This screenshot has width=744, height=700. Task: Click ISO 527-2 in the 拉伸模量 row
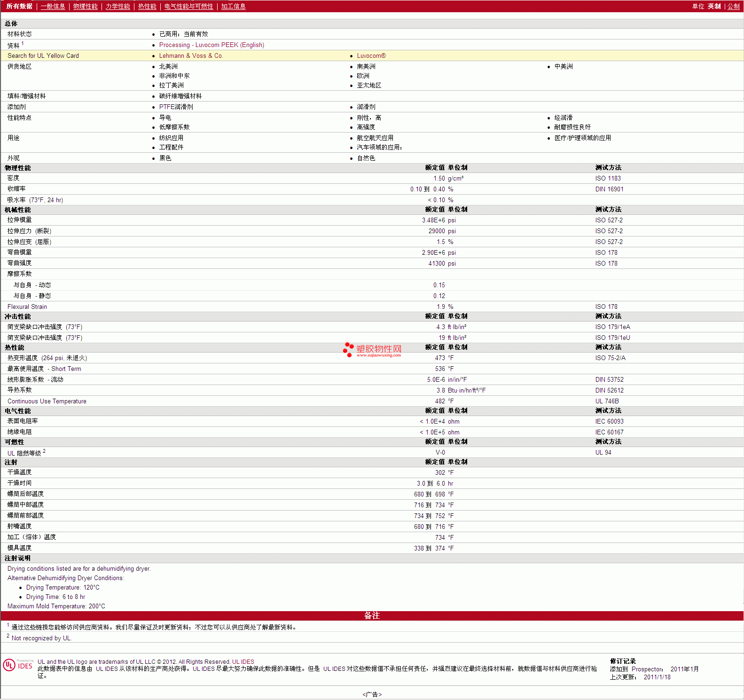click(609, 220)
